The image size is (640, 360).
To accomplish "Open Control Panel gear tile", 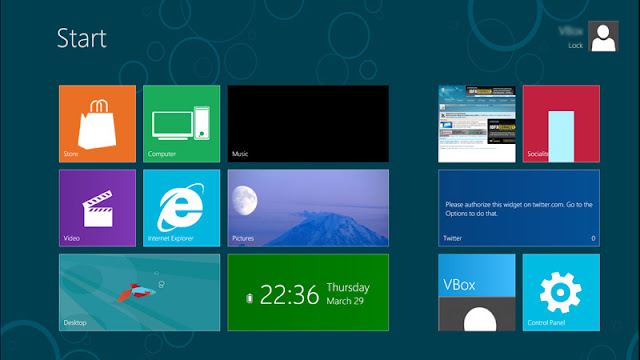I will pos(561,292).
